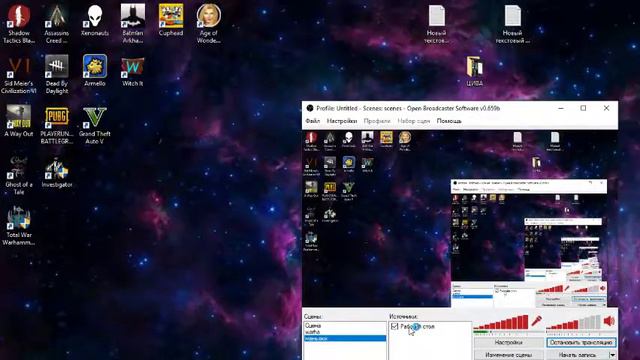Click the PUBG Battlegrounds desktop shortcut

(x=57, y=125)
